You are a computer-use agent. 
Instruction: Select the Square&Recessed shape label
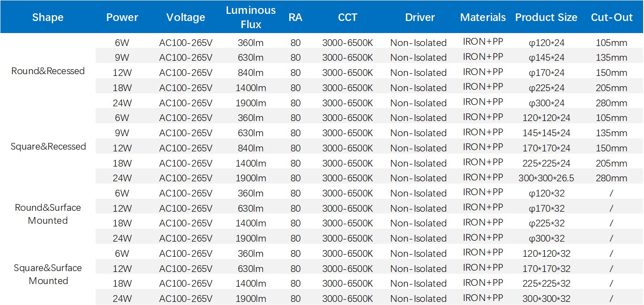tap(47, 146)
